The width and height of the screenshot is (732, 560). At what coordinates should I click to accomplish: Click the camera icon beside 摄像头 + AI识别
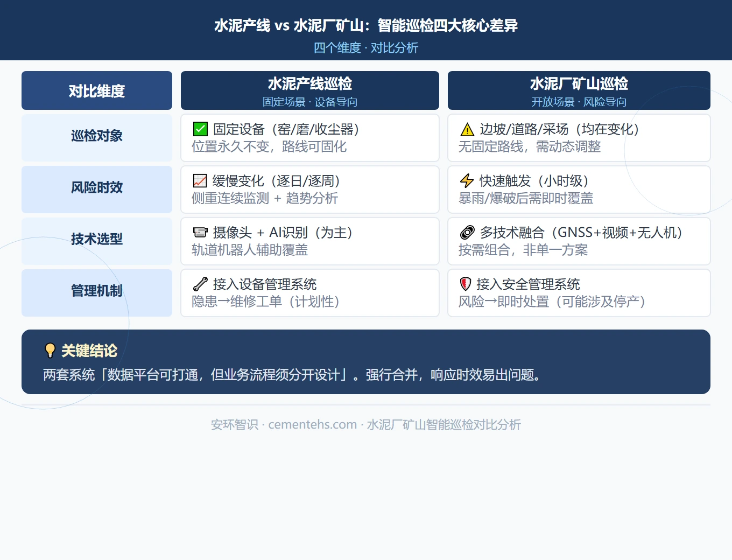point(200,233)
